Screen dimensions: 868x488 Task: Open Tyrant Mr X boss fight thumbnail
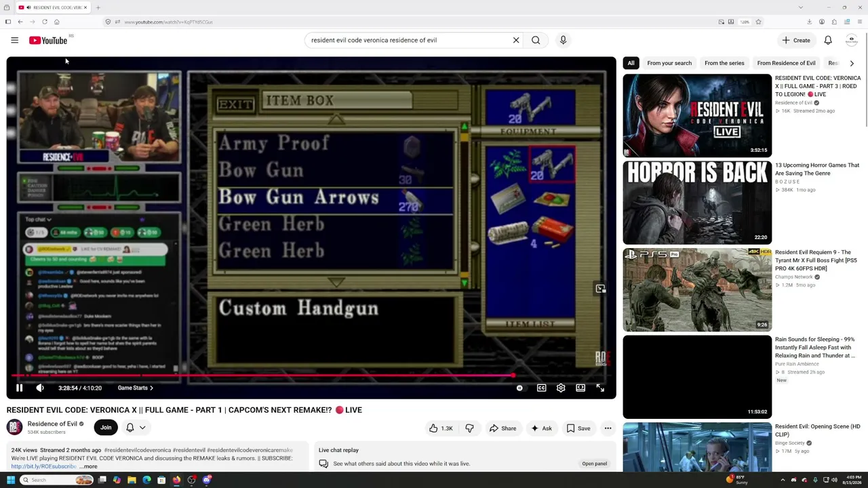click(x=697, y=289)
